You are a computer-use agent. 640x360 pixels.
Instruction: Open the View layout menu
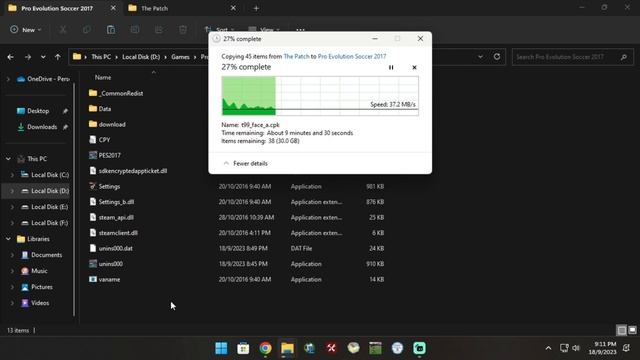coord(264,29)
